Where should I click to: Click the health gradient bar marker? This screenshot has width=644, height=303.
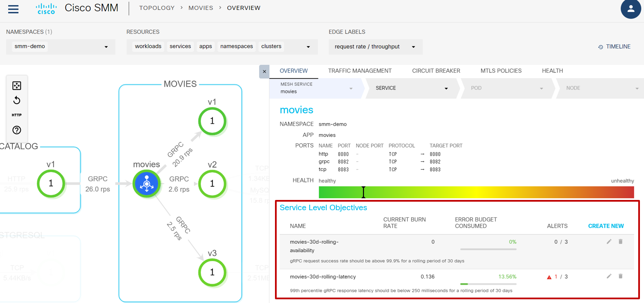pyautogui.click(x=363, y=192)
